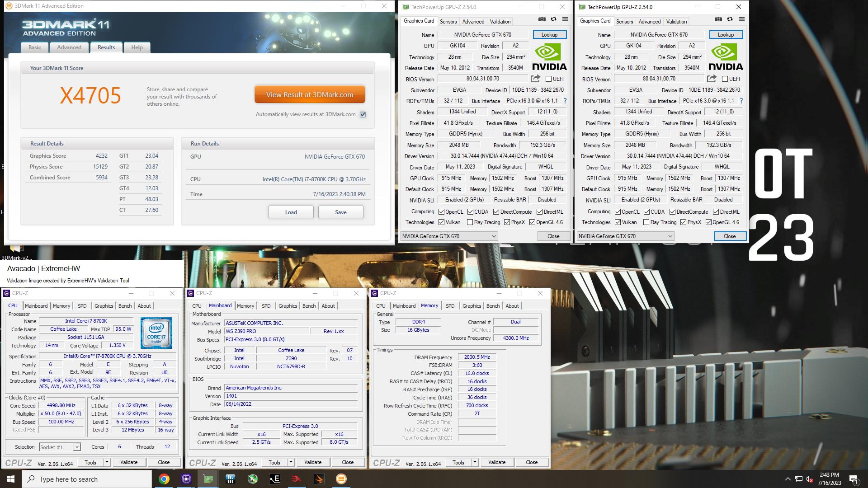Open CPU-Z purple chip taskbar icon

coord(186,479)
